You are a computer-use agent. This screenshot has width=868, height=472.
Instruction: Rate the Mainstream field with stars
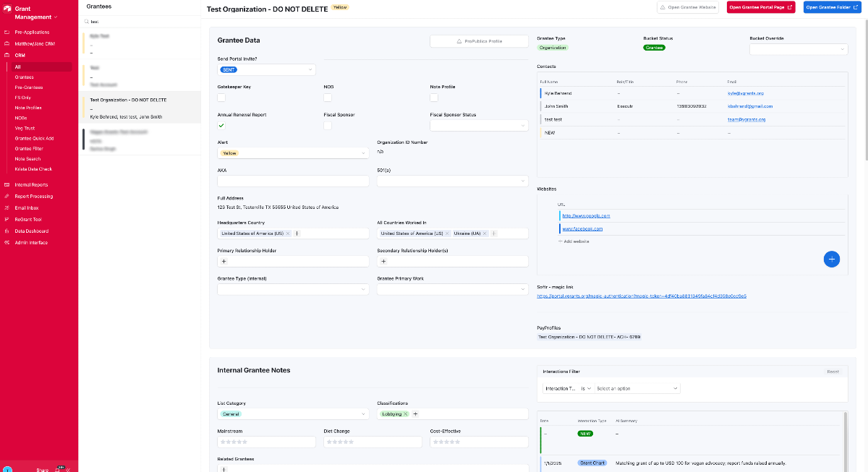(233, 442)
